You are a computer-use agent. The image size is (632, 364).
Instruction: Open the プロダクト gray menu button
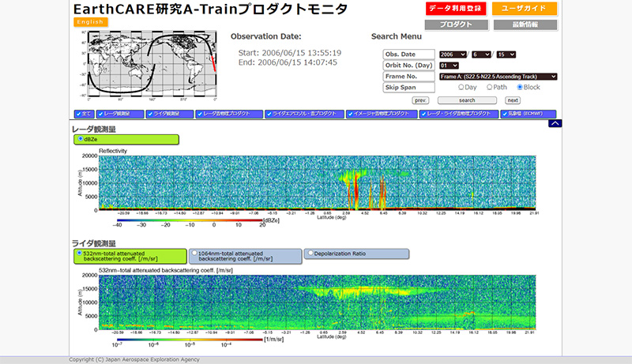(456, 24)
